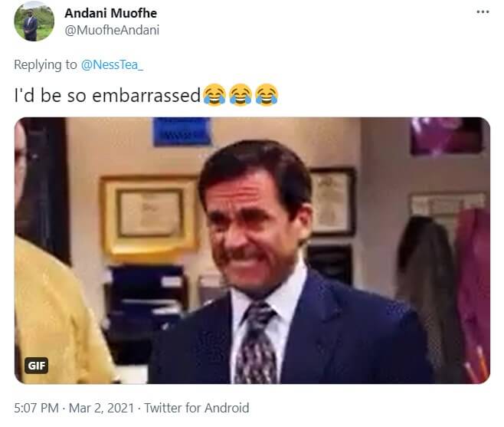Screen dimensions: 504x427
Task: Open the 5:07 PM timestamp
Action: [36, 408]
